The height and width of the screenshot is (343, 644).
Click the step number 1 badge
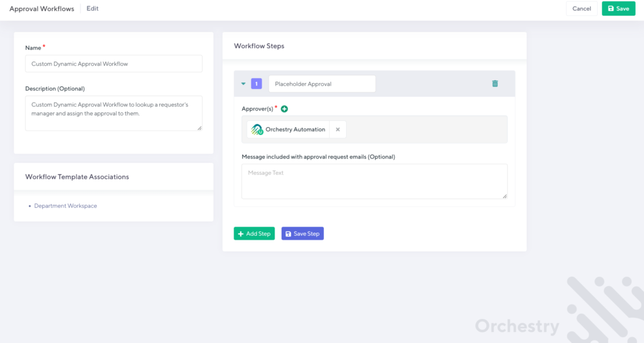[256, 84]
